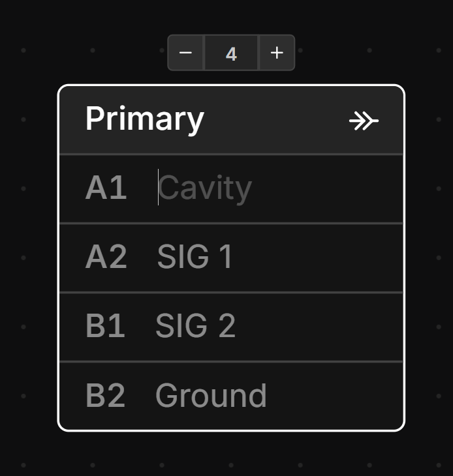453x476 pixels.
Task: Select the B2 pin label
Action: click(x=105, y=395)
